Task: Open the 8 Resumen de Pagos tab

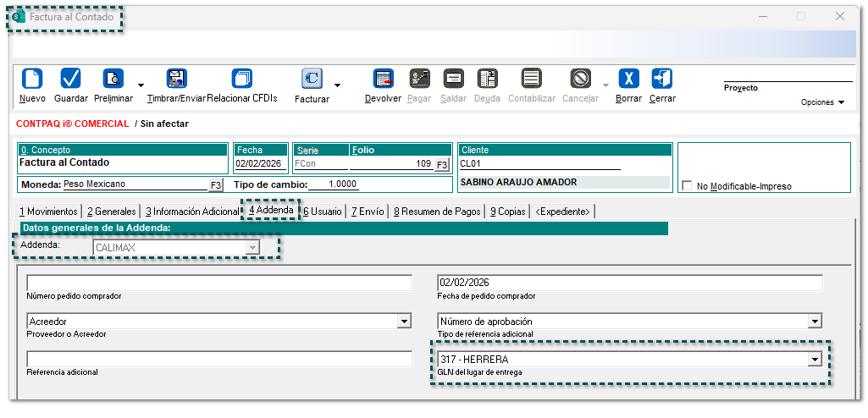Action: (x=437, y=212)
